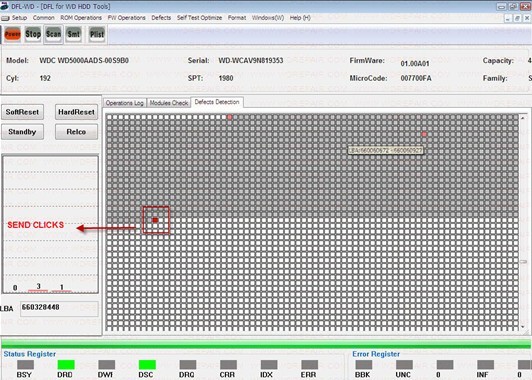Open the FW Operations menu
This screenshot has width=532, height=380.
pyautogui.click(x=127, y=18)
